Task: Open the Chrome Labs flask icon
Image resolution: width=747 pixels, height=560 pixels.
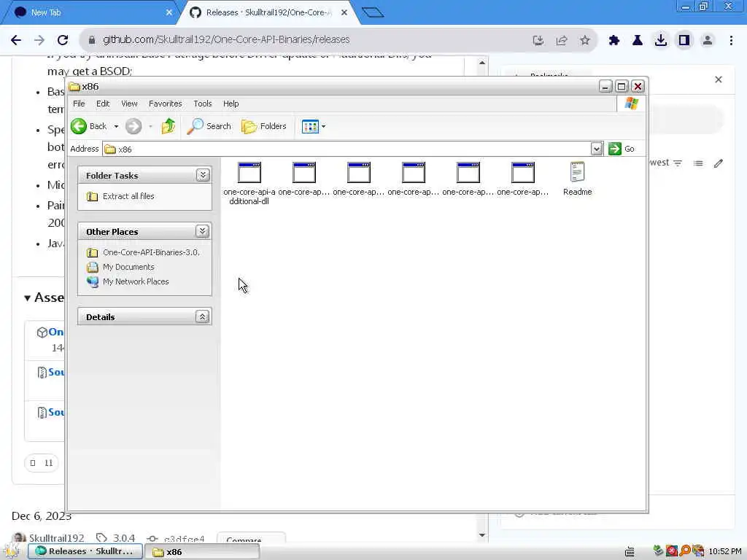Action: [638, 41]
